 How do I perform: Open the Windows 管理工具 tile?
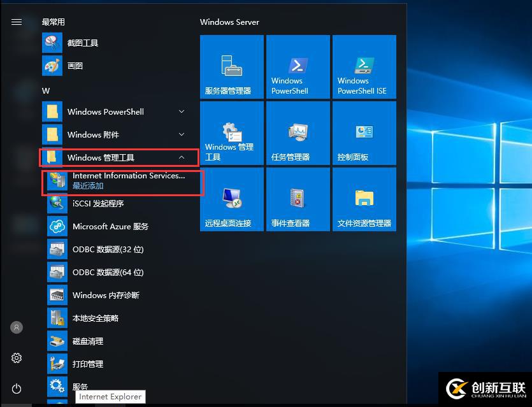tap(232, 133)
